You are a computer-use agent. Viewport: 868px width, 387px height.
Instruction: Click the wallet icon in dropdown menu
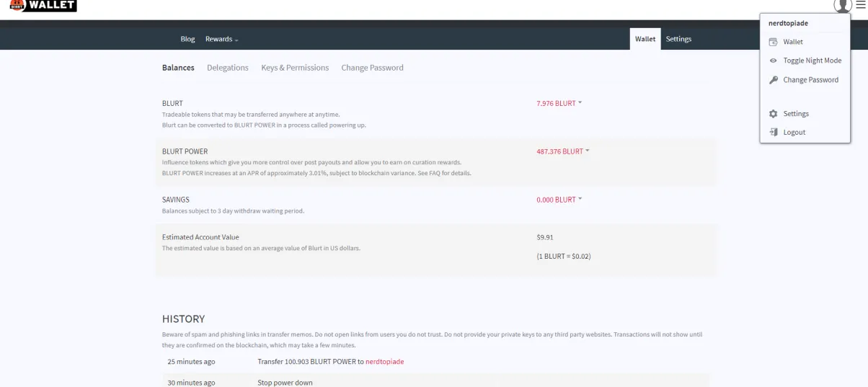click(x=774, y=42)
